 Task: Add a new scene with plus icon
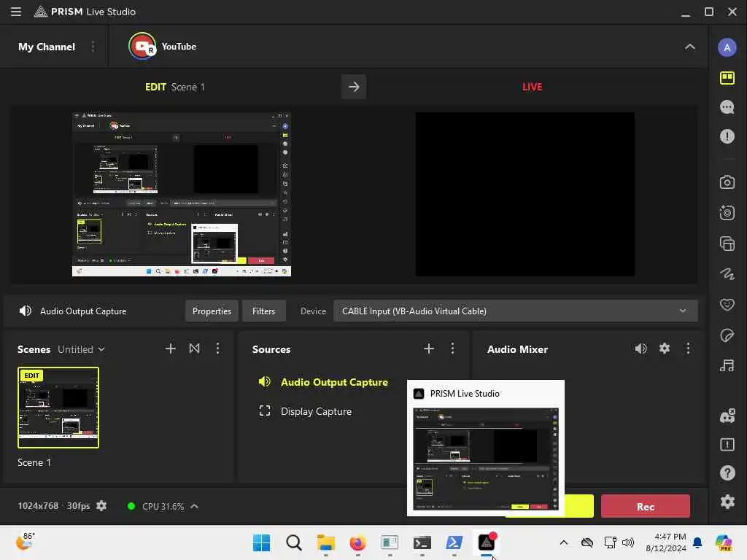point(170,349)
